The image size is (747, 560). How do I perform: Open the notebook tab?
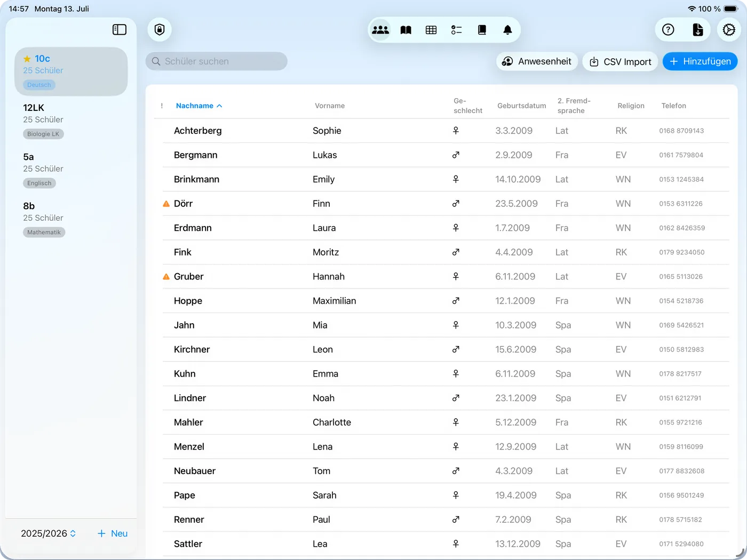tap(482, 30)
